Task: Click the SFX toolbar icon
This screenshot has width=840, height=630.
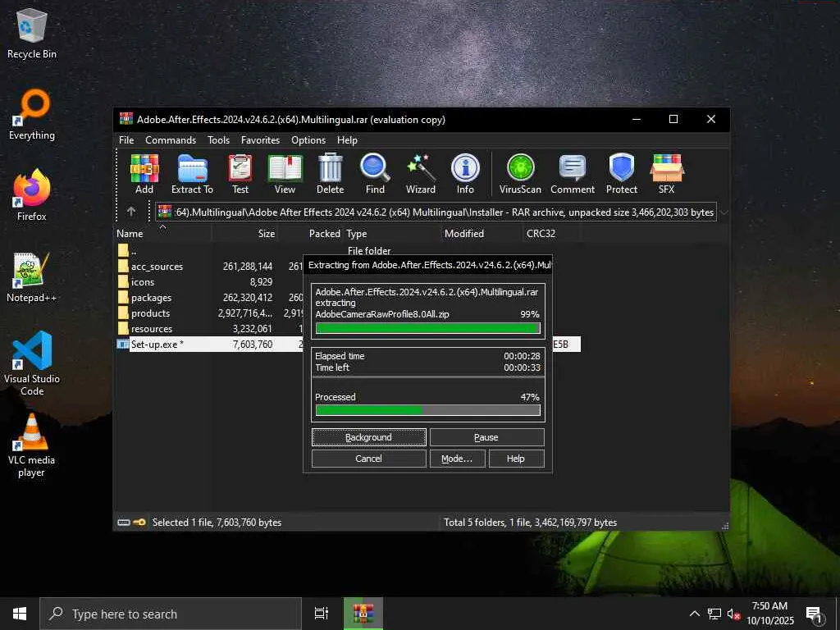Action: point(666,174)
